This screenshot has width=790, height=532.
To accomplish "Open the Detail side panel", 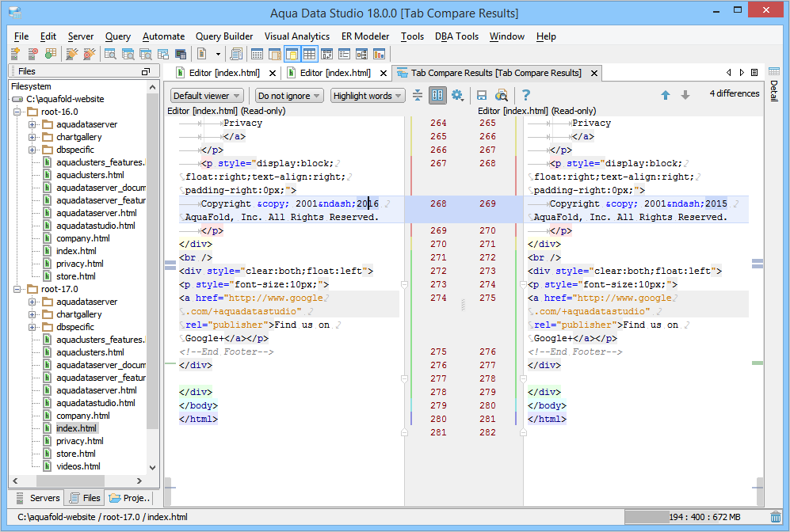I will pos(774,84).
